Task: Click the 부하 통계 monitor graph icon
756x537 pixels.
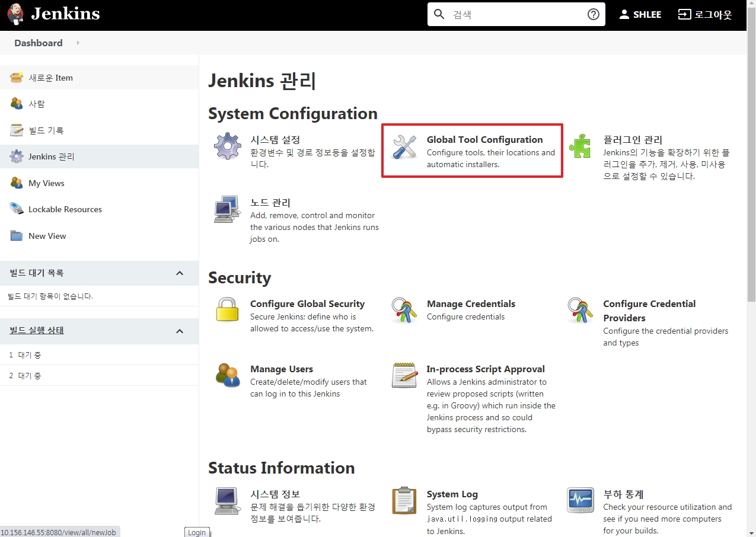Action: tap(580, 500)
